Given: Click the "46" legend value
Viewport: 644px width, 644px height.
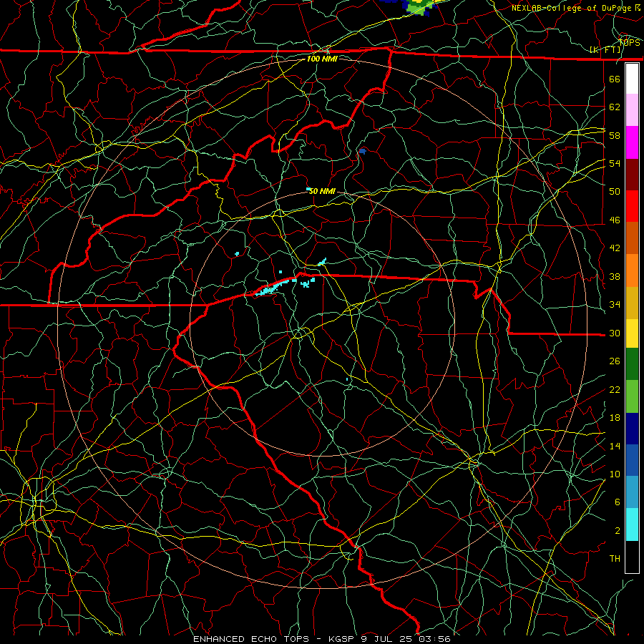Looking at the screenshot, I should point(615,220).
